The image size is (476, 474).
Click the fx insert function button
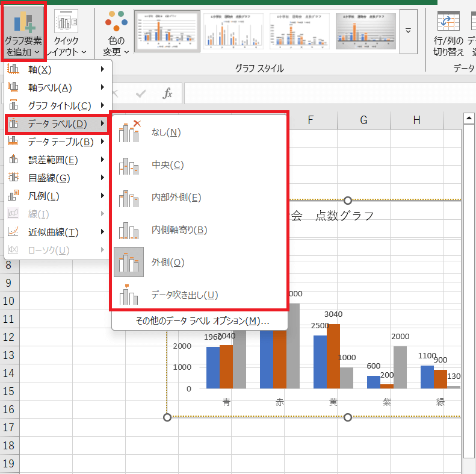(167, 93)
